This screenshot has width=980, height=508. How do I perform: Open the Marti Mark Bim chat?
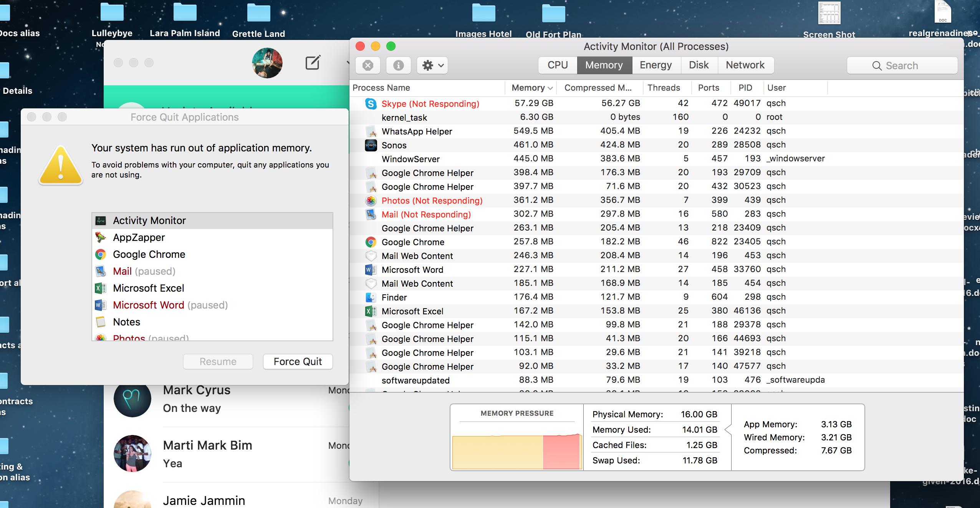pos(227,454)
